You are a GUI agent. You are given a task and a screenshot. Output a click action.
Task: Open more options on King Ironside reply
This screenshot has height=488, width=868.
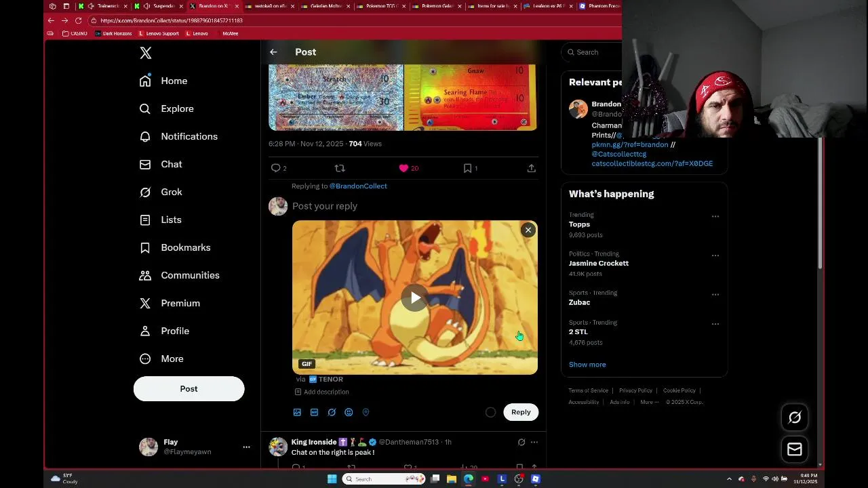pyautogui.click(x=534, y=442)
